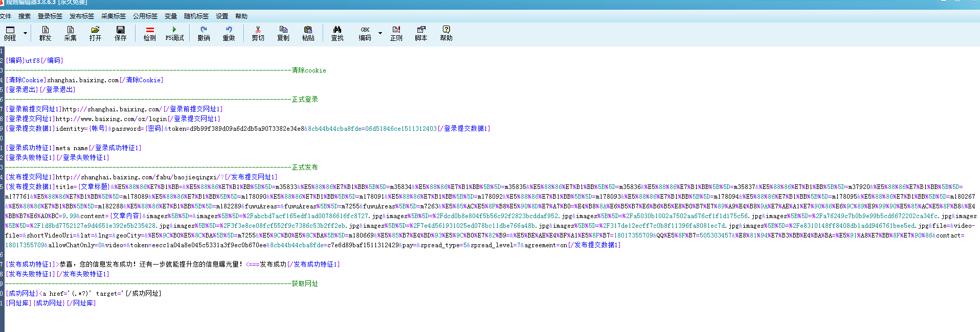980x332 pixels.
Task: Open the 随机标签 menu
Action: [196, 16]
